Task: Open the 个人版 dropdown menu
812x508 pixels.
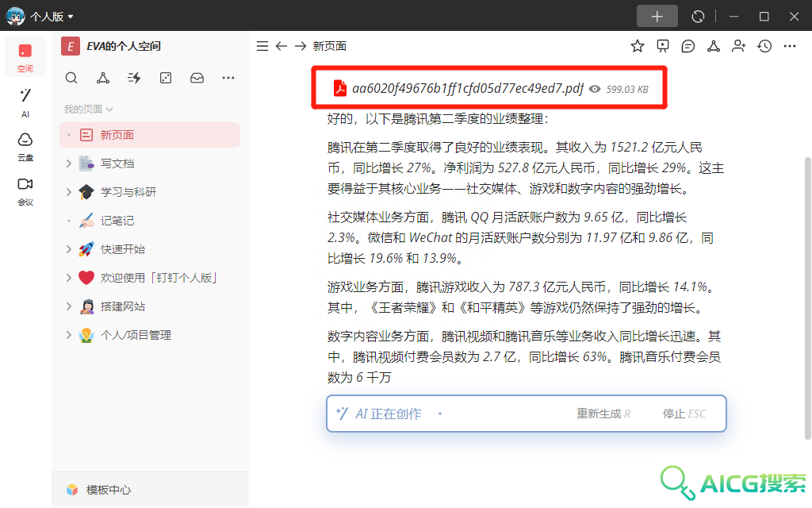Action: (x=52, y=17)
